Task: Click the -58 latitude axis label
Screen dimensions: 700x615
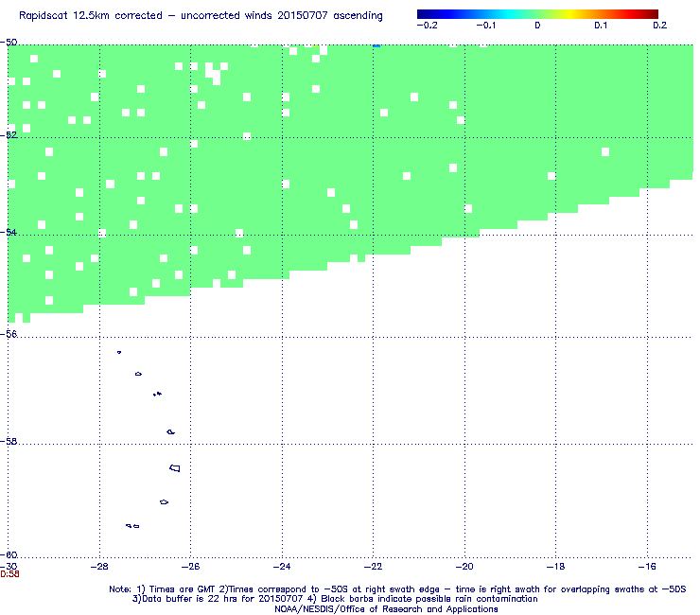Action: (9, 441)
